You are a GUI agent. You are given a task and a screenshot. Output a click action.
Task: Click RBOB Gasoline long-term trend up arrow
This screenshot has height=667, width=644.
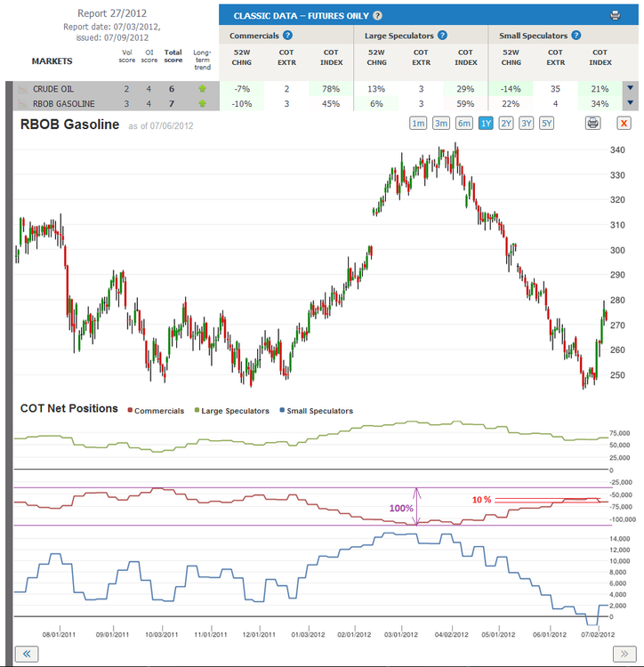coord(203,103)
